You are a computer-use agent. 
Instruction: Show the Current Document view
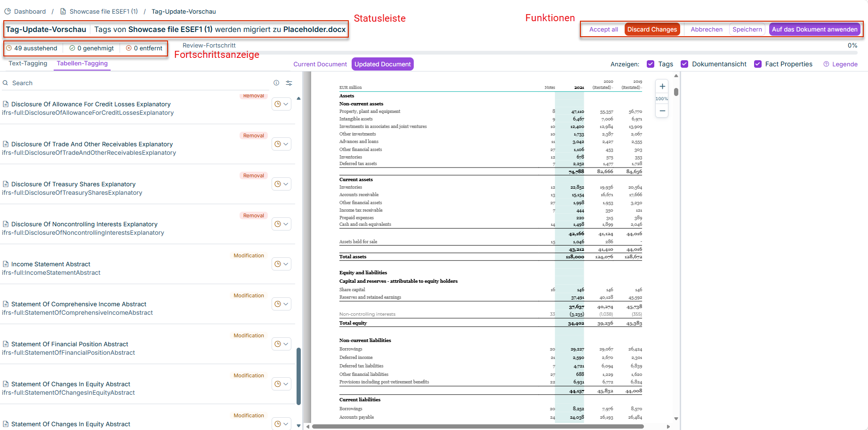(x=320, y=64)
